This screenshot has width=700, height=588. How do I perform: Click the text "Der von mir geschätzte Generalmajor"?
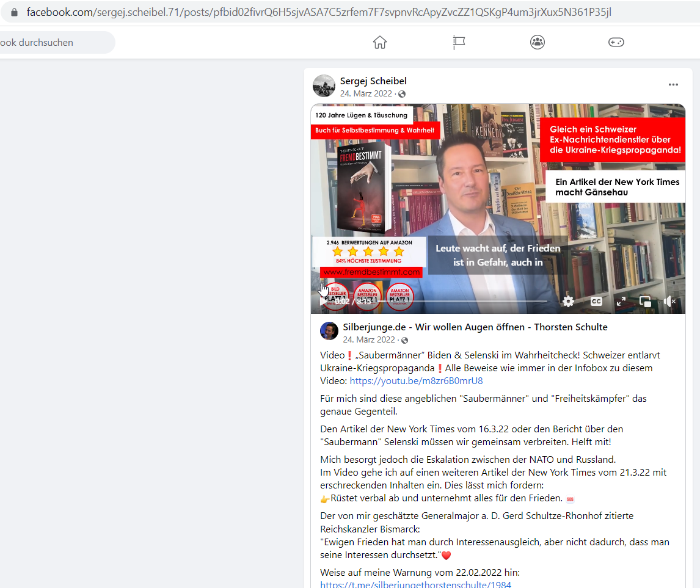point(477,523)
